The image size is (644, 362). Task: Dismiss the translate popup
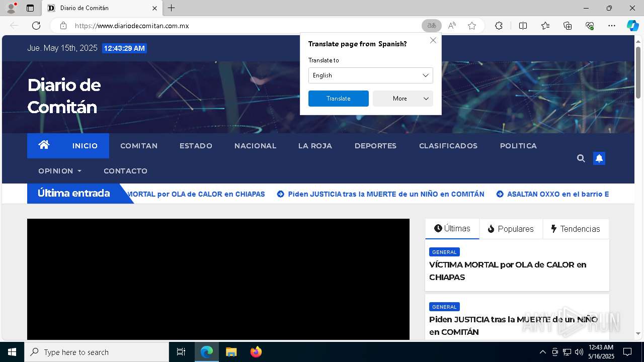[x=433, y=40]
